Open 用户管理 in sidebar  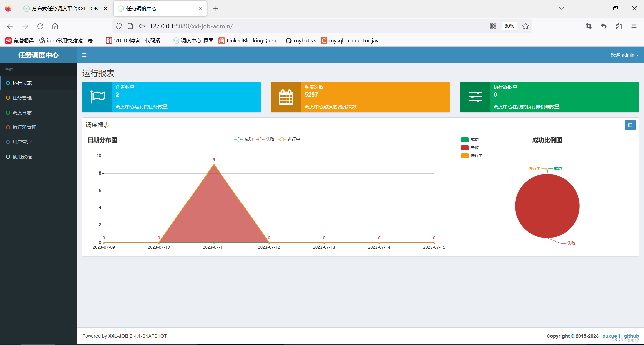coord(39,142)
